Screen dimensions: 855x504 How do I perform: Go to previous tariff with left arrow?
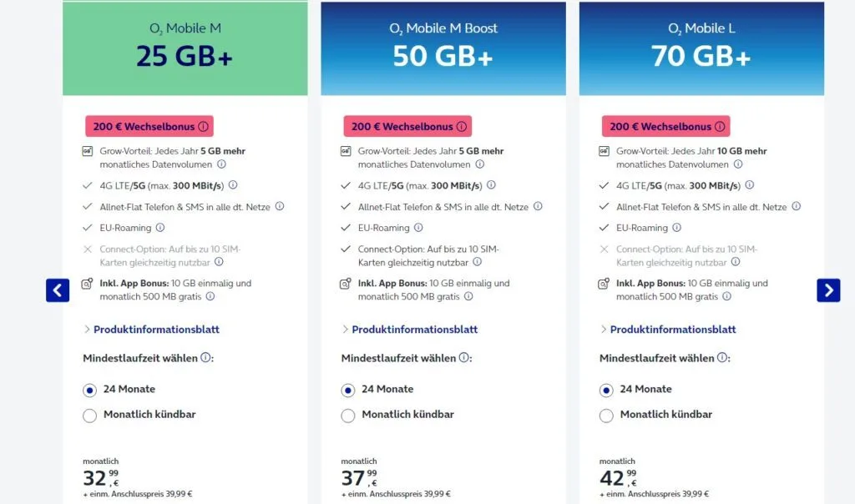(x=58, y=290)
